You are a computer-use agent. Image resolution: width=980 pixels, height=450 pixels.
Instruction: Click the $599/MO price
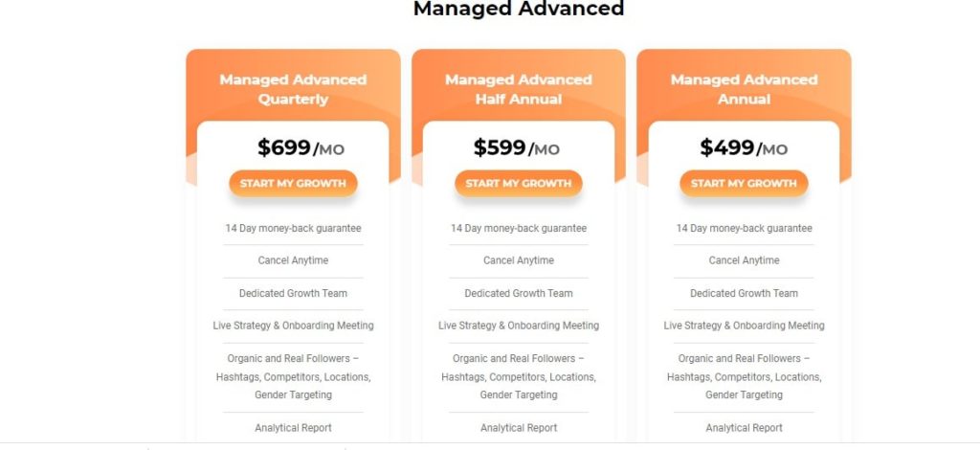[516, 148]
